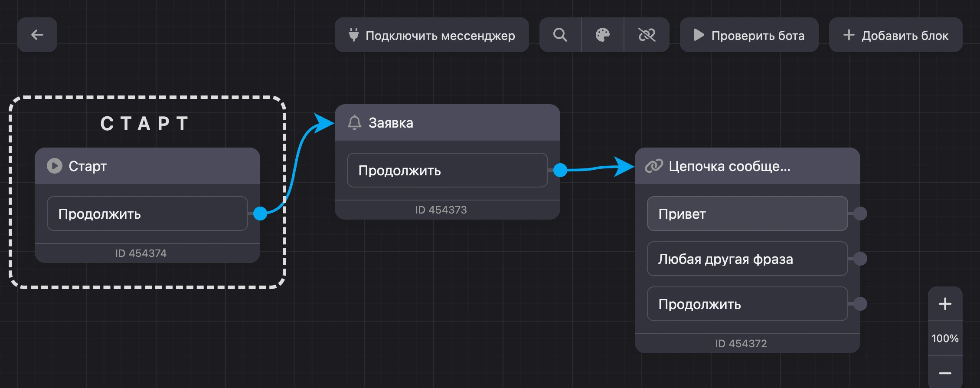Click Добавить блок button

click(895, 35)
